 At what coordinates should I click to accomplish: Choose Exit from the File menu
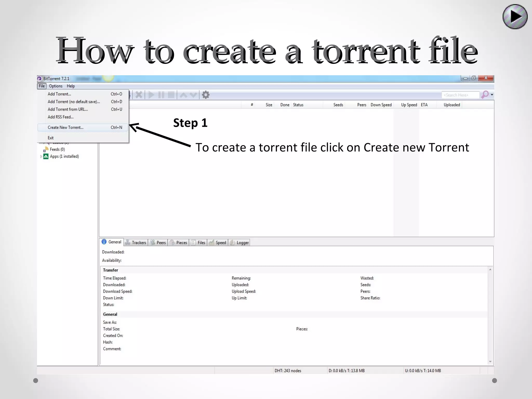[x=83, y=138]
